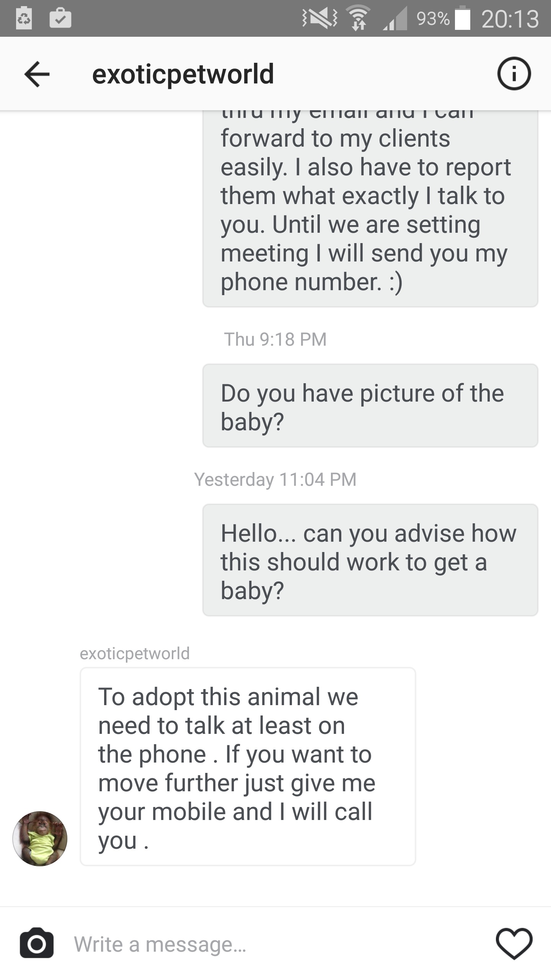This screenshot has height=980, width=551.
Task: Tap the briefcase checkmark notification icon
Action: [x=60, y=18]
